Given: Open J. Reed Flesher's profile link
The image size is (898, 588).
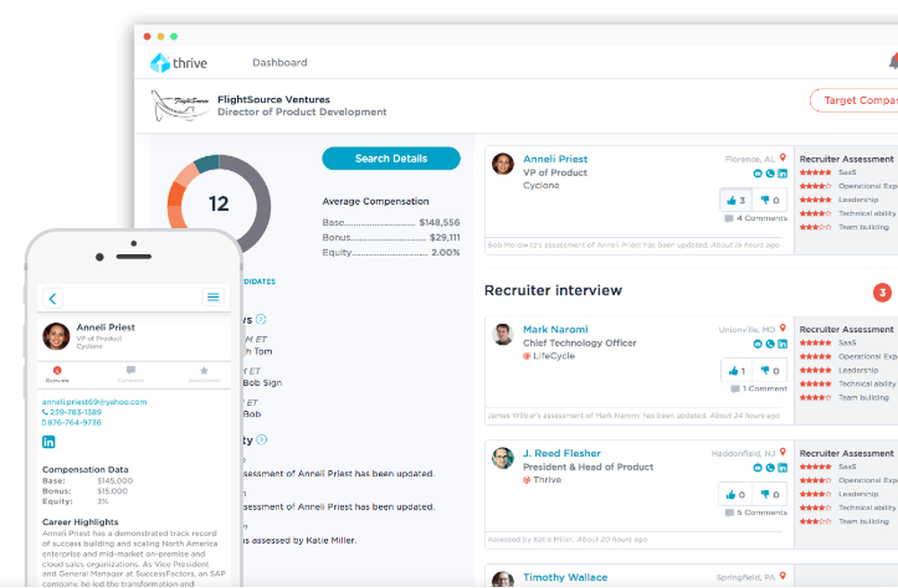Looking at the screenshot, I should point(561,452).
